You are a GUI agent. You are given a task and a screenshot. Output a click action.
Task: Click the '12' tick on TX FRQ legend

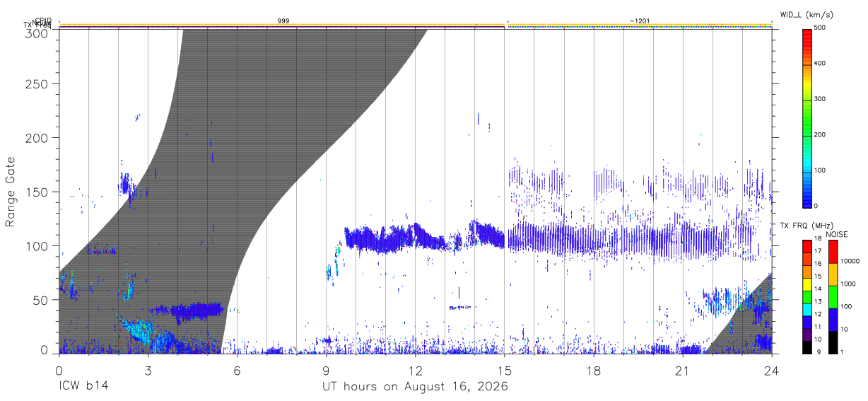[x=819, y=315]
